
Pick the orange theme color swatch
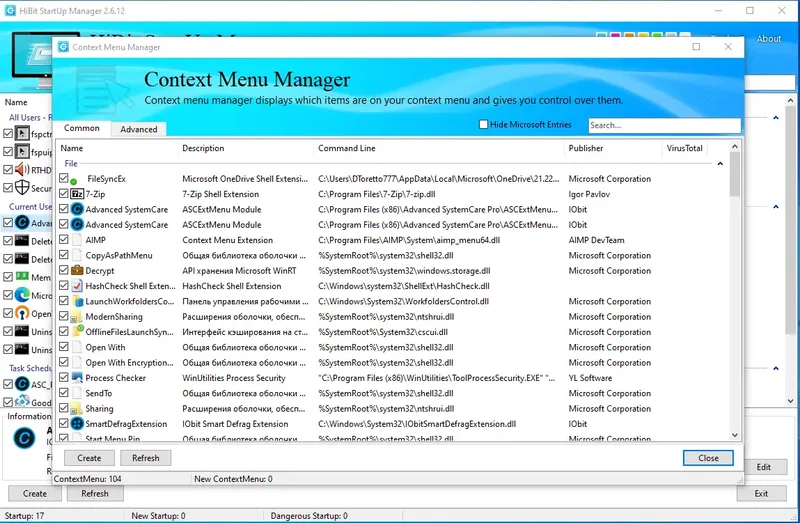pos(629,35)
